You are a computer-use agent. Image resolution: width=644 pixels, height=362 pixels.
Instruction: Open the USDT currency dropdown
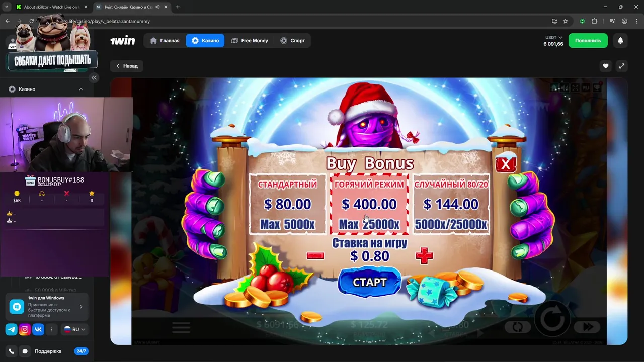click(553, 37)
